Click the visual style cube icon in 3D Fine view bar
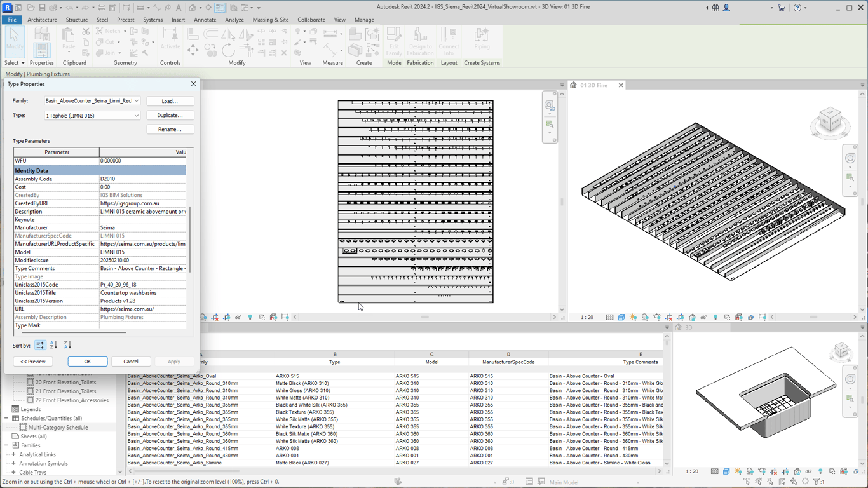This screenshot has width=868, height=488. coord(621,317)
